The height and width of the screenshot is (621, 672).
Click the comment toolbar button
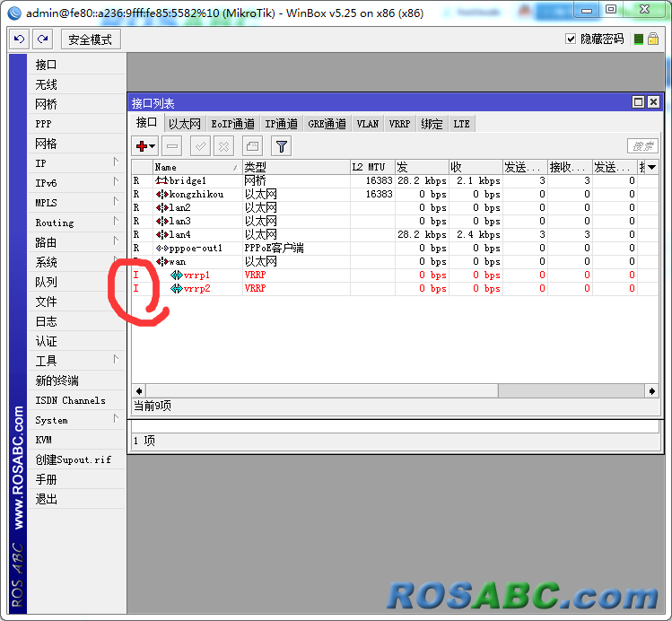tap(252, 146)
